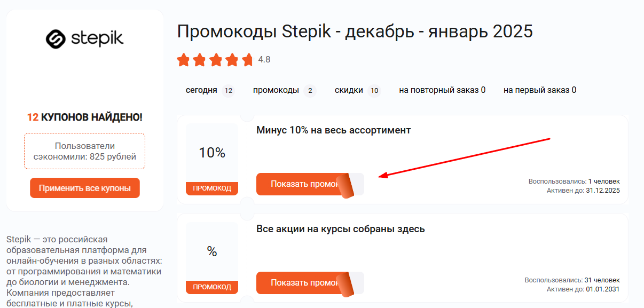Screen dimensions: 644x308
Task: Click the ПРОМОКОД label on the first coupon
Action: pyautogui.click(x=212, y=188)
